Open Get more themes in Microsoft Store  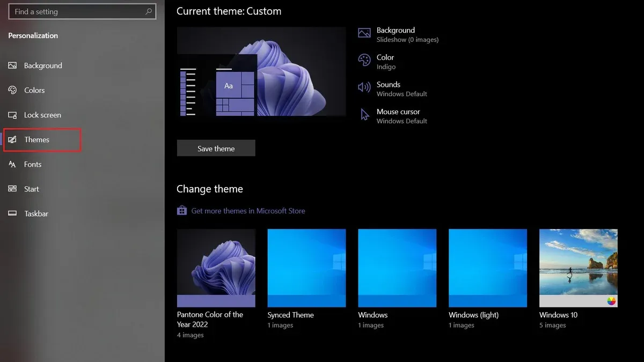(x=248, y=211)
